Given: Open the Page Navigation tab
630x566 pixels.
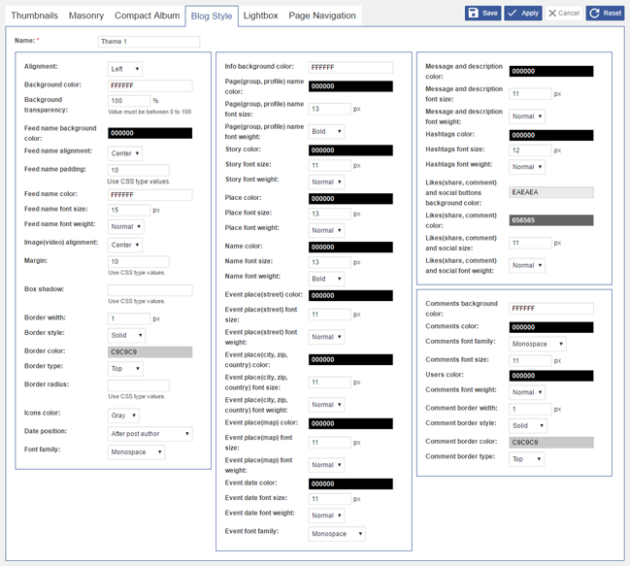Looking at the screenshot, I should coord(322,16).
